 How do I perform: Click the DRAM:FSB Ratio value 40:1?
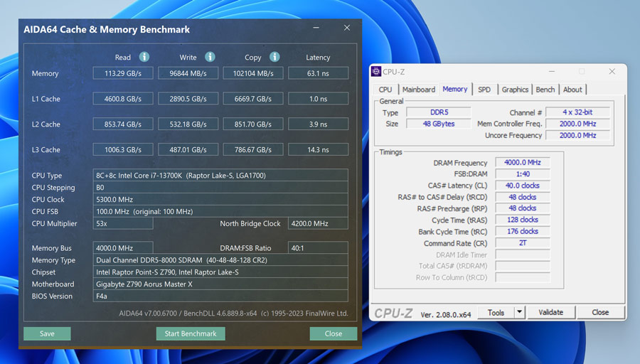tap(318, 247)
